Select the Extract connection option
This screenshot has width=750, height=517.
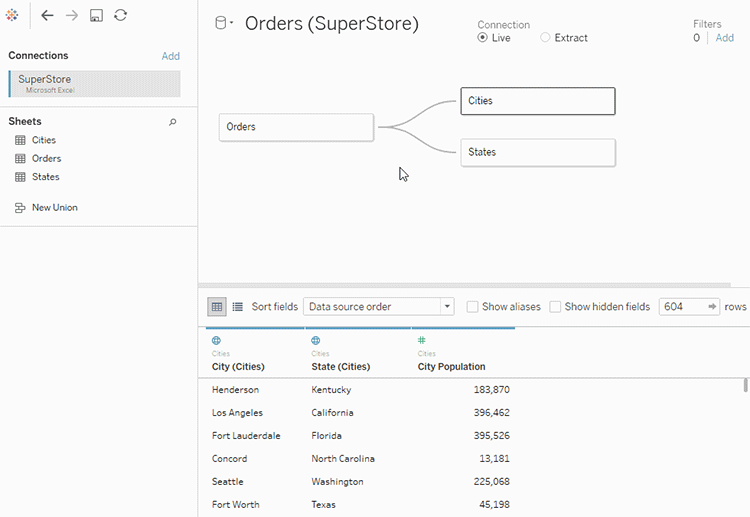545,38
